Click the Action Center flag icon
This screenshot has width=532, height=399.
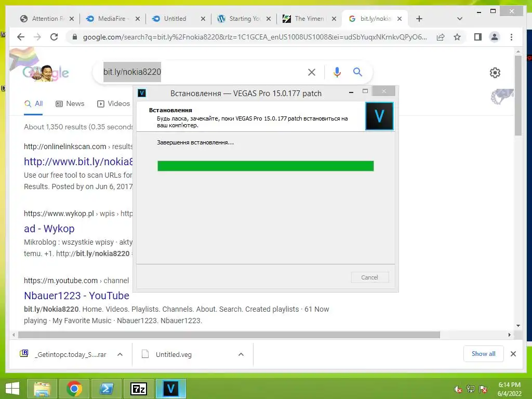pos(483,389)
